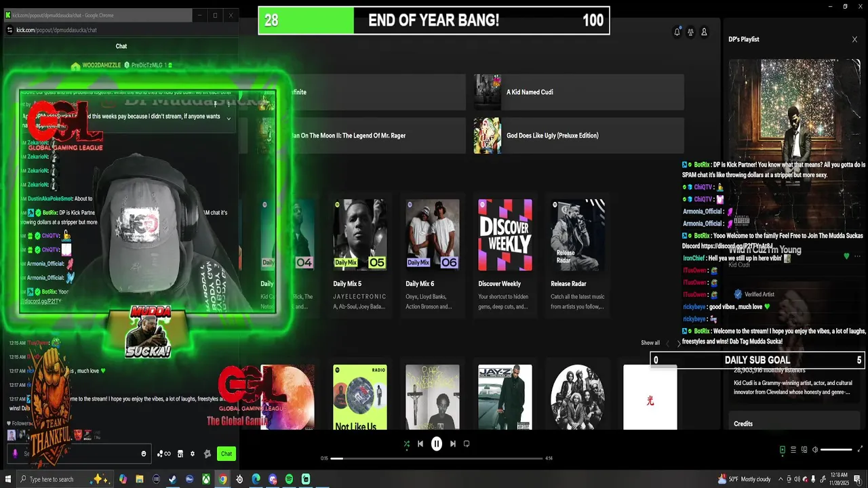Viewport: 868px width, 488px height.
Task: Open Xbox app from taskbar
Action: pos(206,479)
